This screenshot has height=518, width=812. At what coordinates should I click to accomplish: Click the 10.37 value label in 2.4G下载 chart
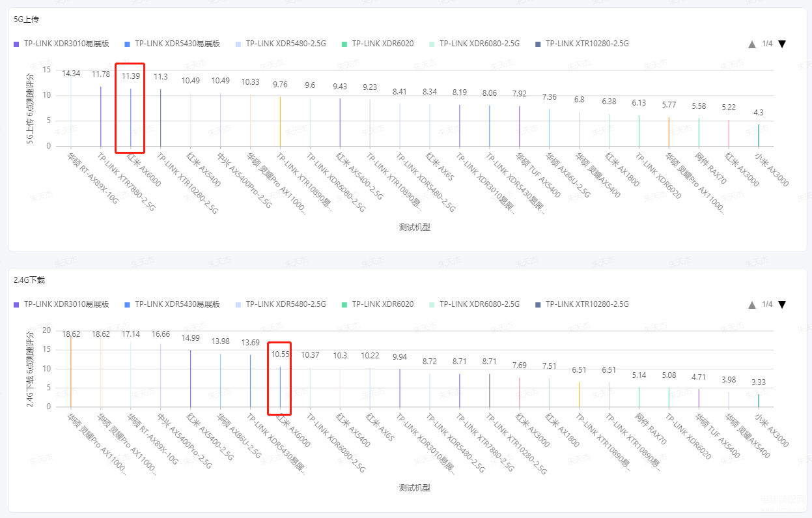[310, 355]
